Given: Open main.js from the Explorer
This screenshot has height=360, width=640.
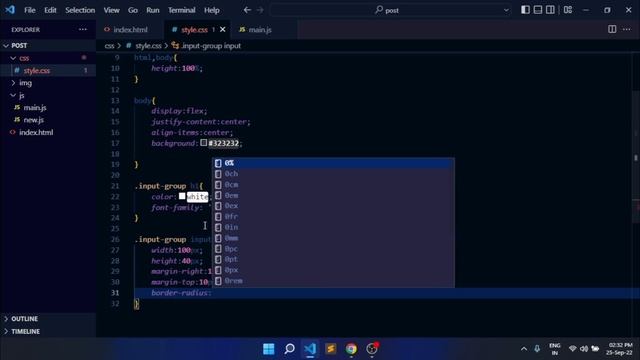Looking at the screenshot, I should pos(48,107).
